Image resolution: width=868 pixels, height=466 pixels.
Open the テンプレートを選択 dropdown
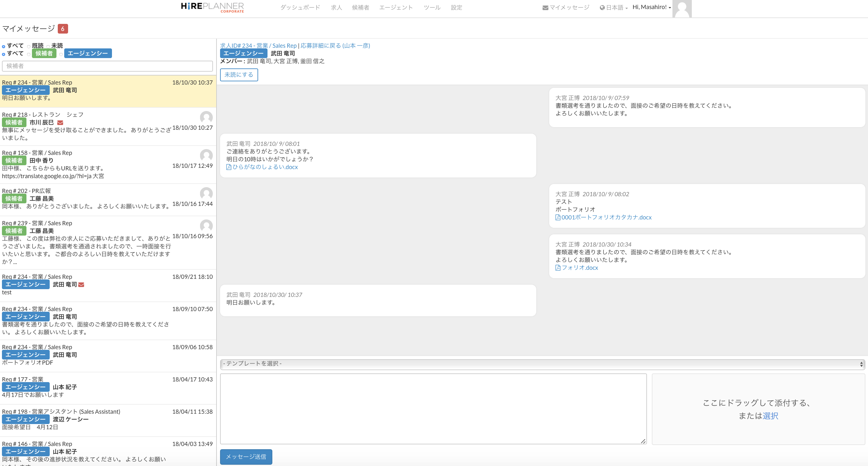point(542,364)
